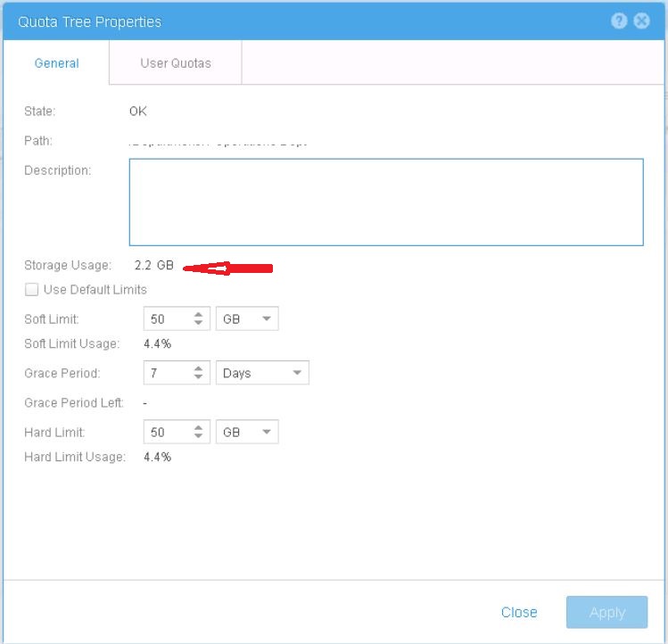Increase the Grace Period with up arrow

[198, 368]
